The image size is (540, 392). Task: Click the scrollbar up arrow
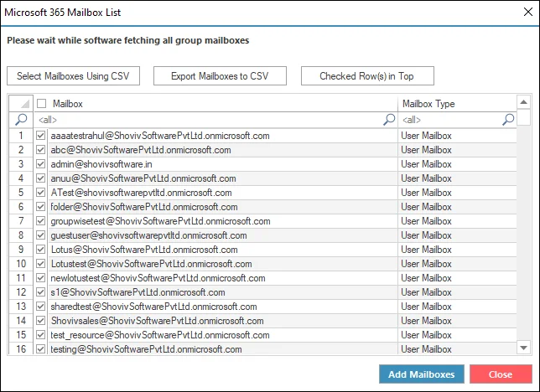[523, 102]
